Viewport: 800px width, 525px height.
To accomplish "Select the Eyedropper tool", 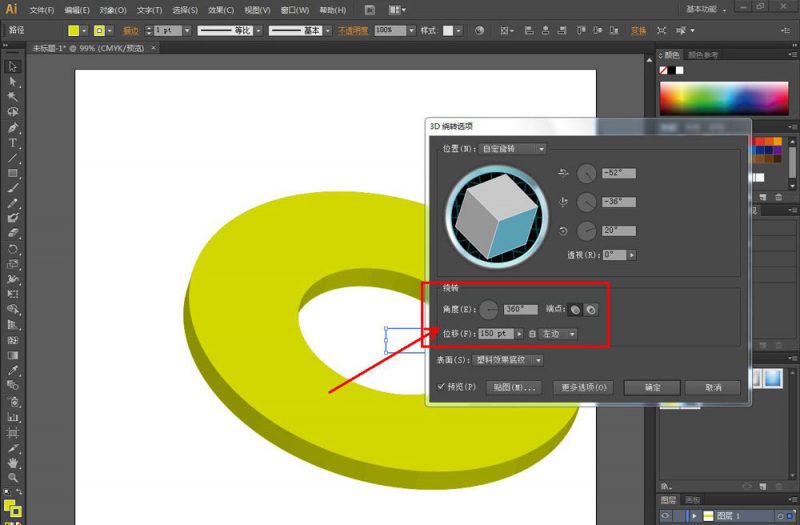I will [13, 370].
